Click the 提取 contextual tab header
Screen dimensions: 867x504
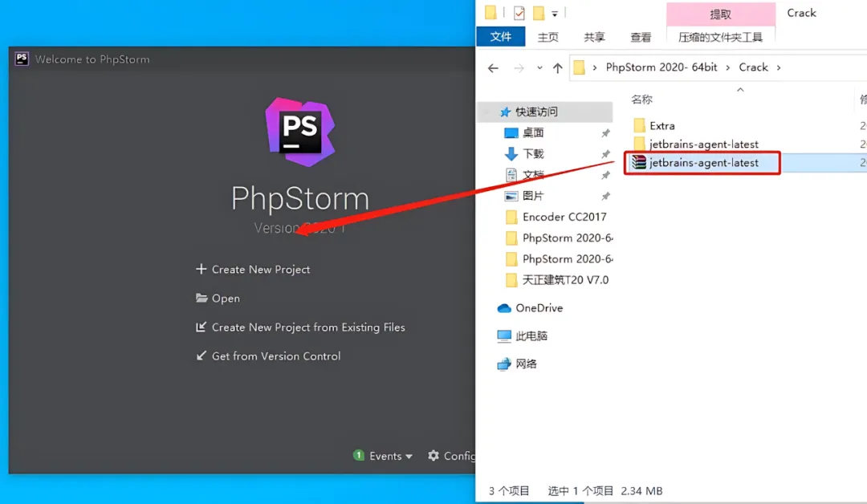click(x=720, y=14)
